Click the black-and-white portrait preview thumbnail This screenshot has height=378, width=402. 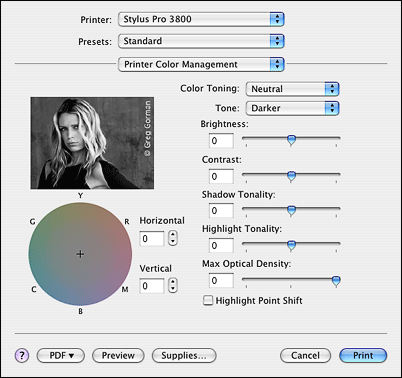click(92, 143)
